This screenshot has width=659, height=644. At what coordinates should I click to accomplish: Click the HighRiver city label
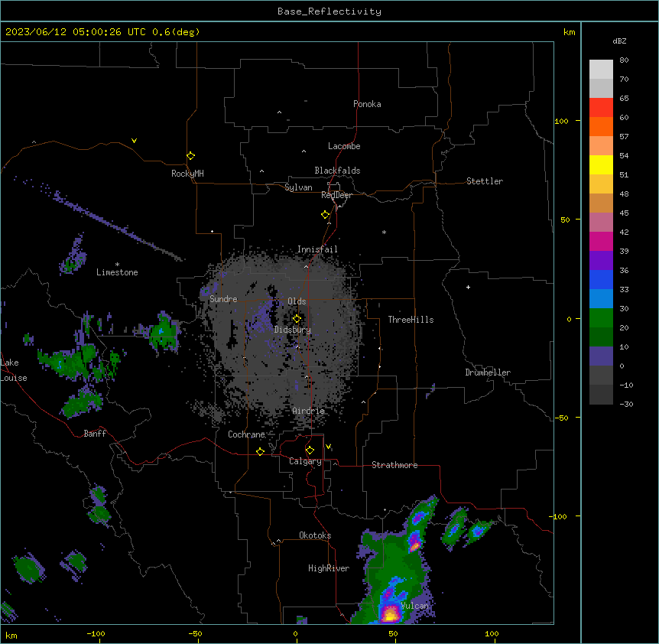[329, 568]
